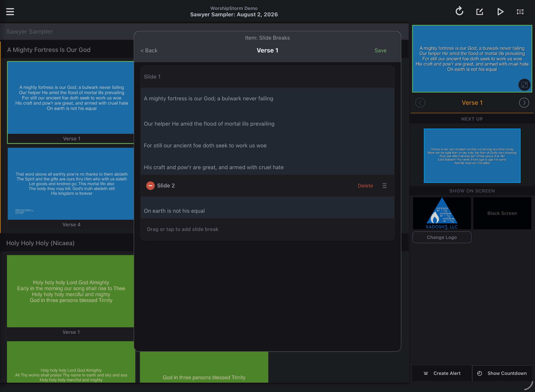Click the live preview slide in right panel
The height and width of the screenshot is (392, 535).
pyautogui.click(x=472, y=59)
